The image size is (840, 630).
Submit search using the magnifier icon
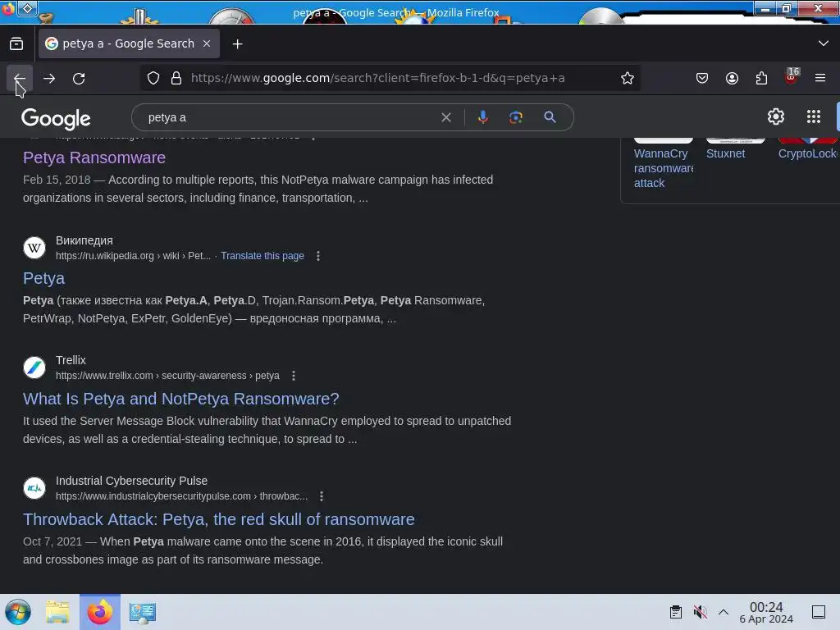550,117
